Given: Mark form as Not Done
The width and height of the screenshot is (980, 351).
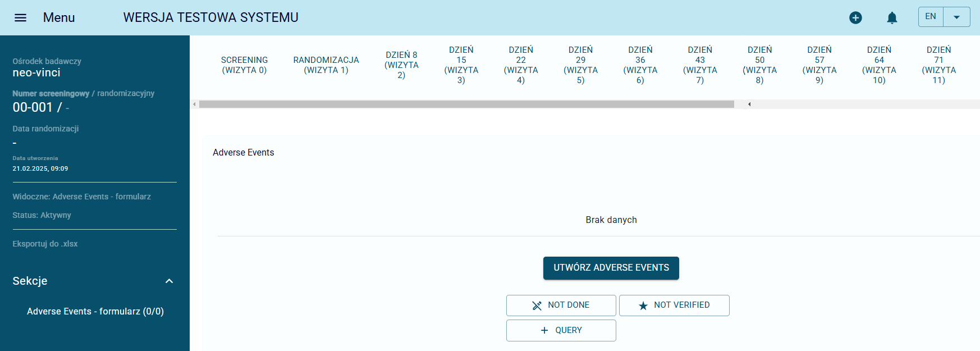Looking at the screenshot, I should (561, 305).
